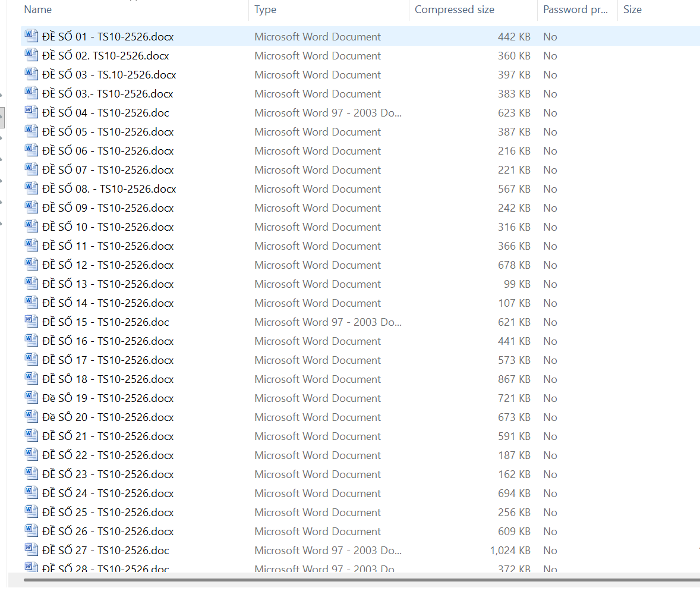Select the file icon for ĐỀ SỐ 08
700x591 pixels.
(31, 188)
